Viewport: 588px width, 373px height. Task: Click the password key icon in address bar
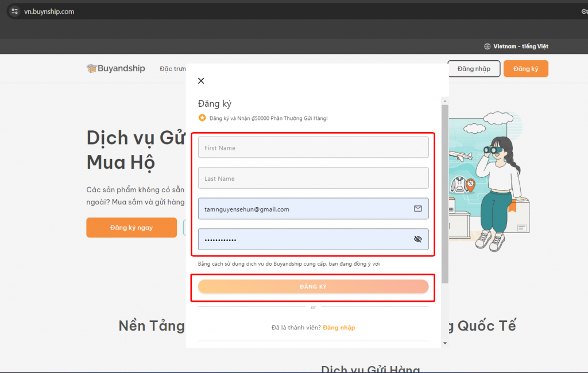click(x=584, y=11)
